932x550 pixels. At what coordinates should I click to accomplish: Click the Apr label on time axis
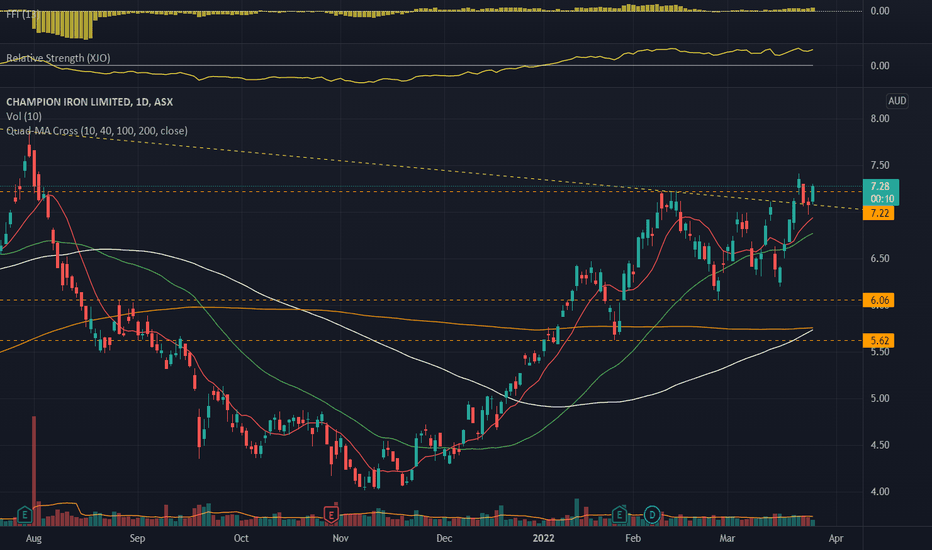coord(836,538)
